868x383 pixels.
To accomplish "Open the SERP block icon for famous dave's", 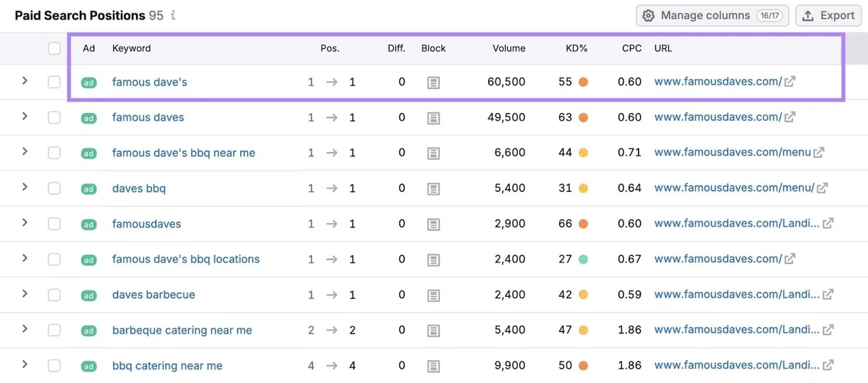I will 433,83.
